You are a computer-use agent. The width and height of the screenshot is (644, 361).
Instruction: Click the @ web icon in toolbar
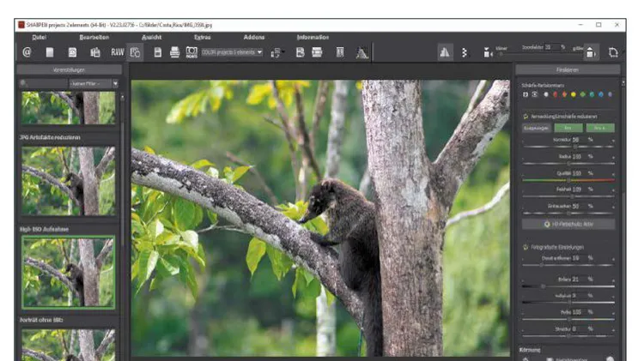(x=27, y=52)
